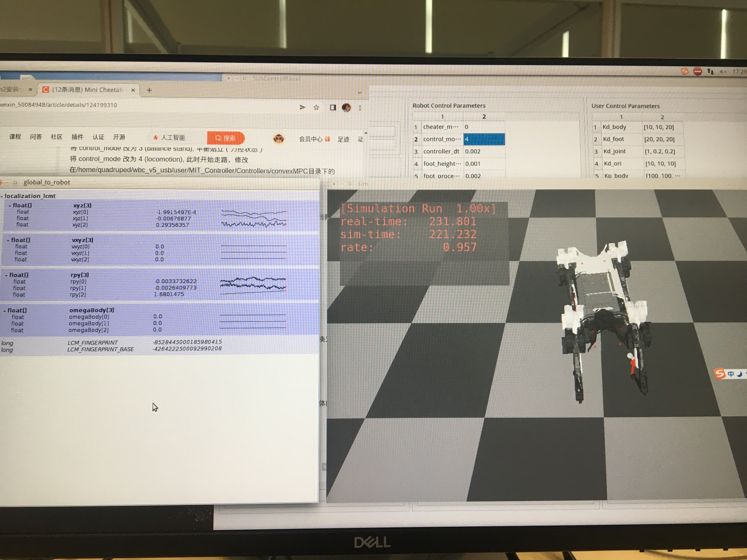Select the cheater_mode value cell 0
The height and width of the screenshot is (560, 747).
click(x=484, y=127)
